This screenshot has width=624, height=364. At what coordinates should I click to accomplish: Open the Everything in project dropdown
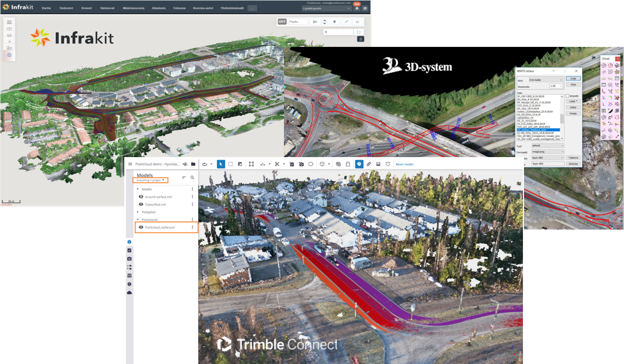point(151,180)
